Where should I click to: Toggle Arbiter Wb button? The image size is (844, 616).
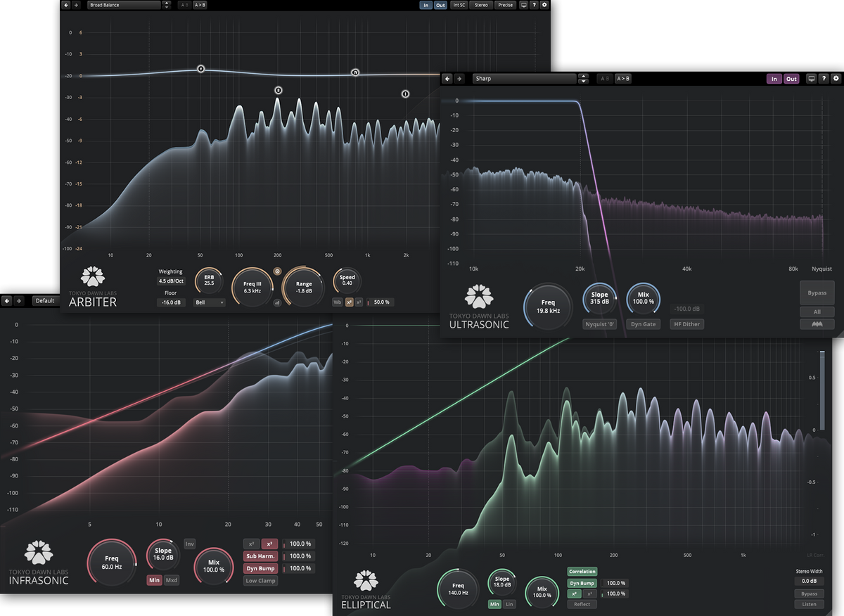[x=338, y=302]
